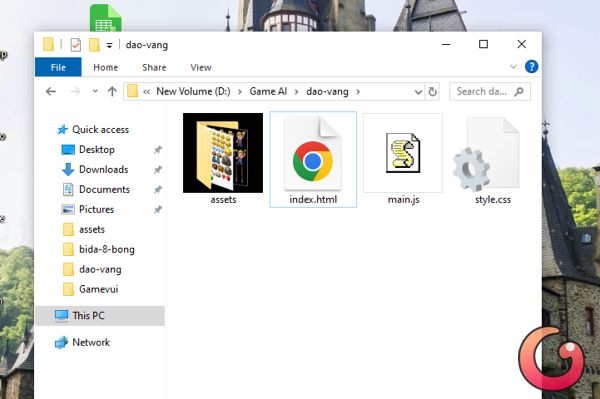Expand the ribbon with the chevron

(513, 67)
